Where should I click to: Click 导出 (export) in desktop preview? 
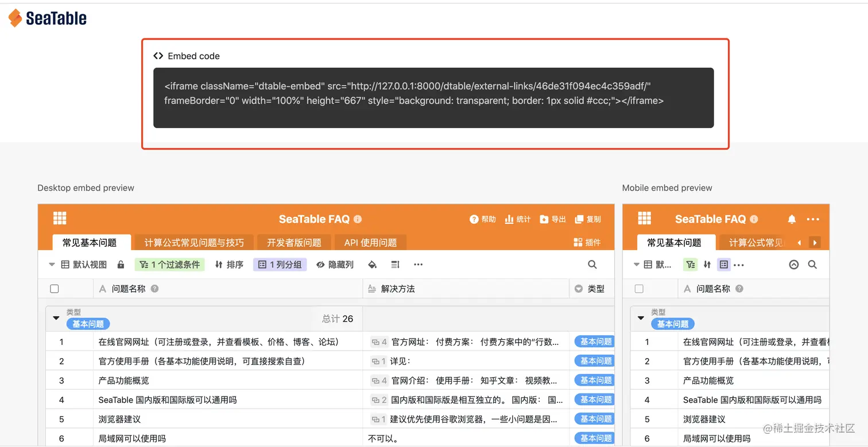point(553,219)
